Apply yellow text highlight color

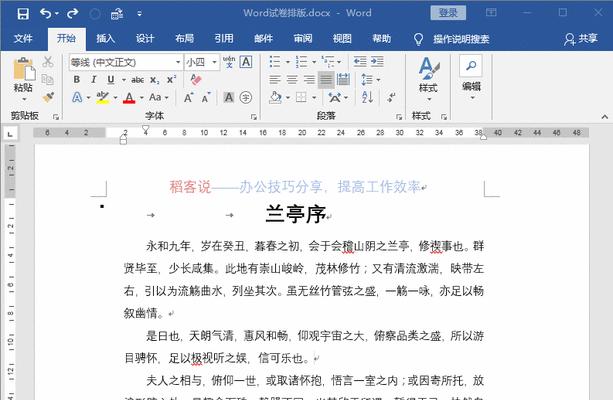102,97
